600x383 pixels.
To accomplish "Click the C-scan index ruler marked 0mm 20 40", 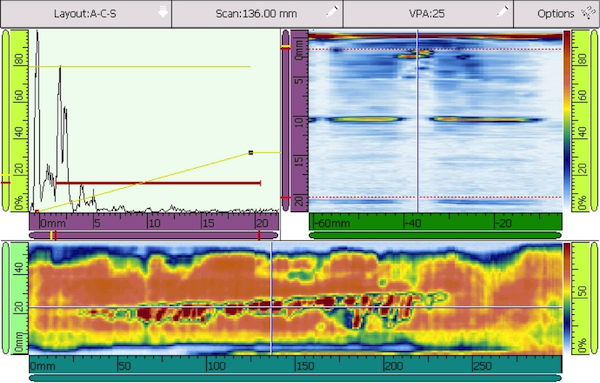I will (x=19, y=298).
